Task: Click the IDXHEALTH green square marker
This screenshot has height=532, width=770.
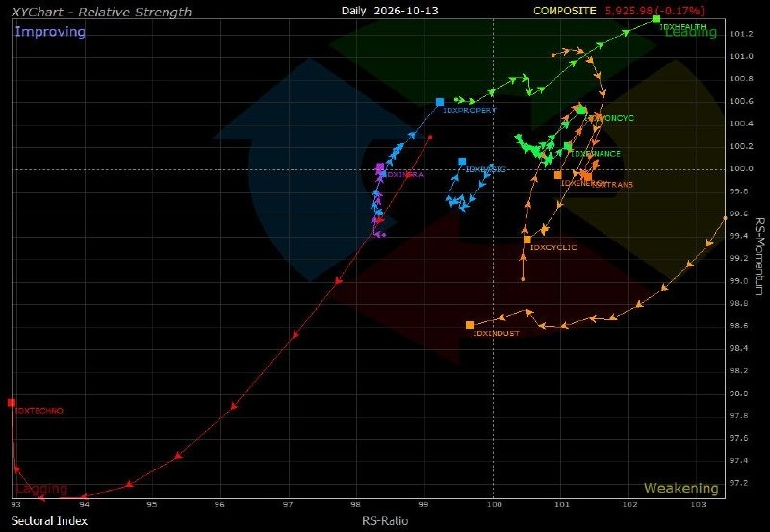Action: [656, 18]
